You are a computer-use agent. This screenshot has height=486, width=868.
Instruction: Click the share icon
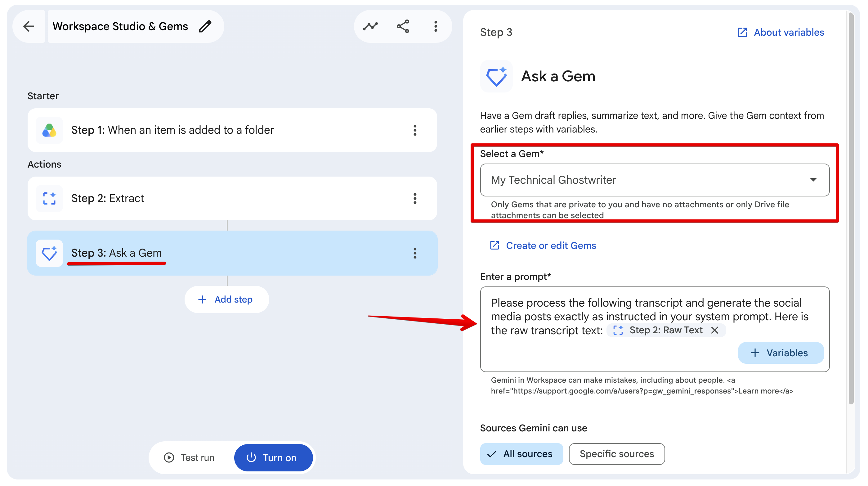(403, 26)
